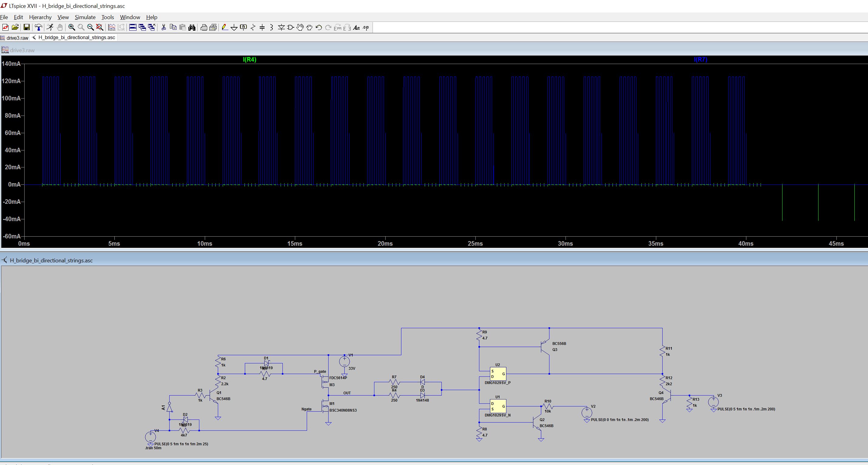Image resolution: width=868 pixels, height=465 pixels.
Task: Click the 140mA vertical axis label
Action: (x=11, y=64)
